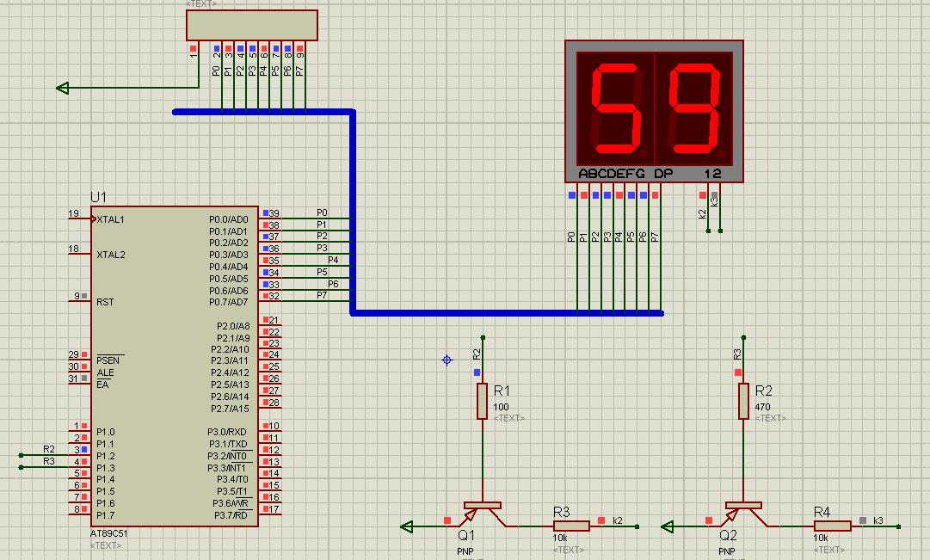This screenshot has width=930, height=560.
Task: Click the P3.1/TXD pin label
Action: pos(228,444)
